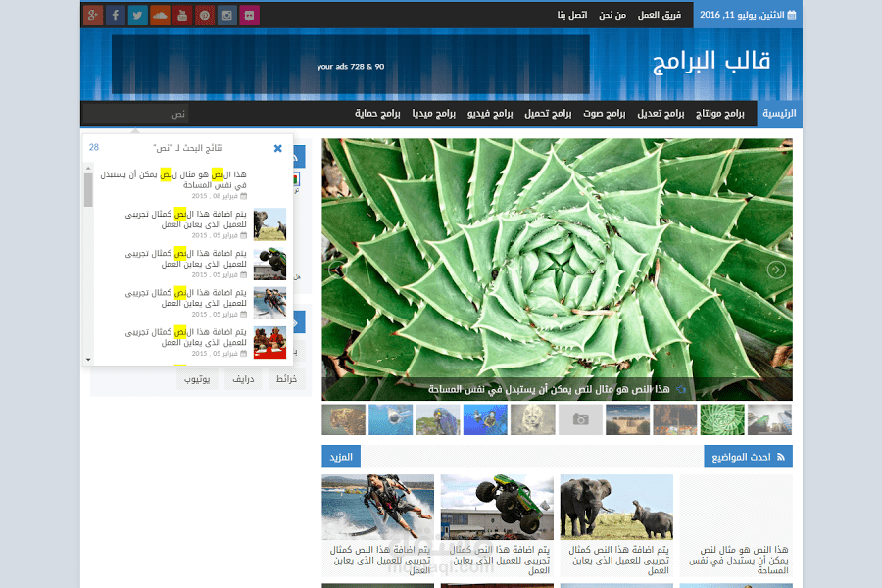Click the 28 results count link
882x588 pixels.
click(x=94, y=147)
